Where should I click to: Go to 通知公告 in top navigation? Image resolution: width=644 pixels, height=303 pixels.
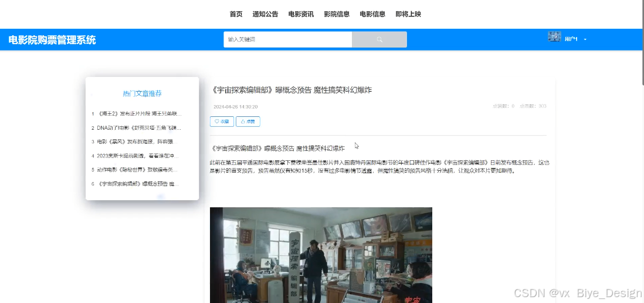click(265, 14)
